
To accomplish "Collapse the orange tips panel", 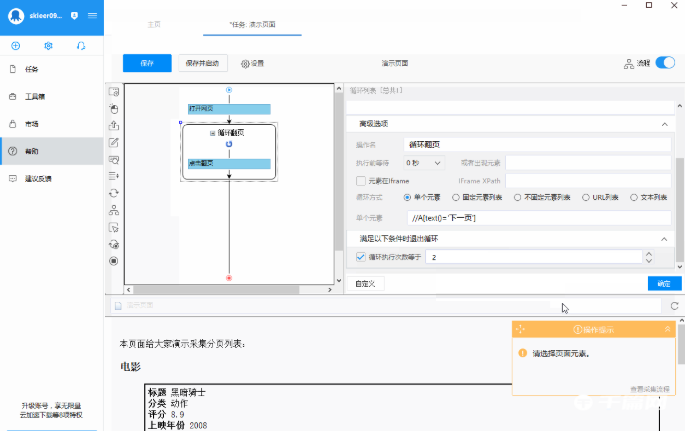I will [667, 329].
